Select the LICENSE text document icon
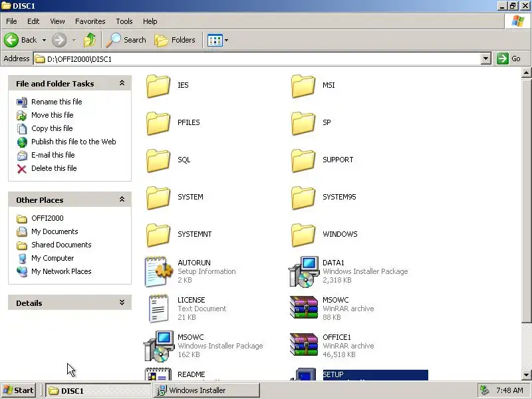The image size is (532, 399). [158, 309]
